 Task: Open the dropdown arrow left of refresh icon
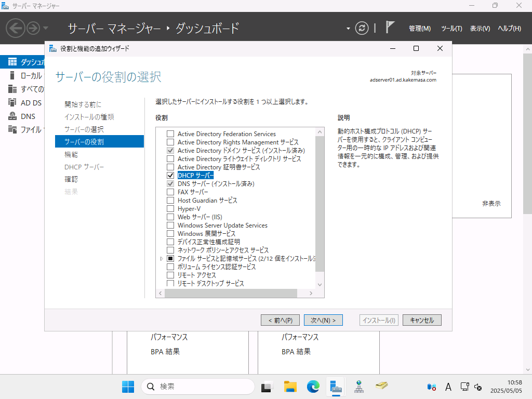348,29
